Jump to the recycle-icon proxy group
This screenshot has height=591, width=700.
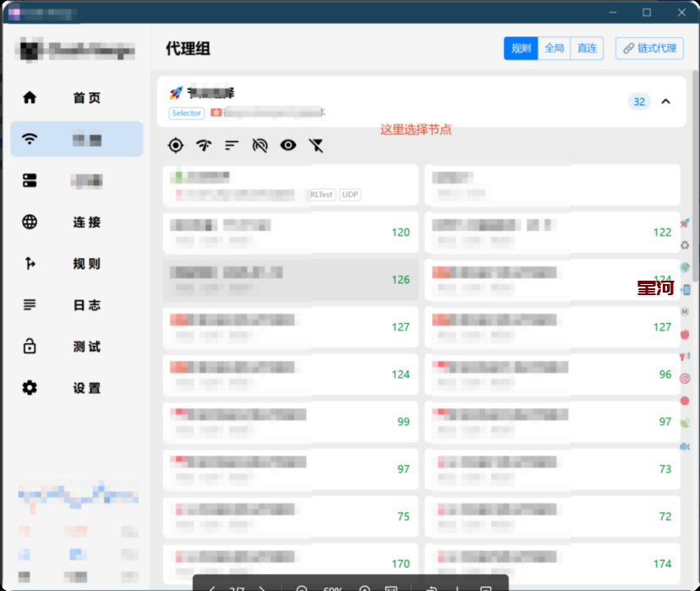[685, 245]
